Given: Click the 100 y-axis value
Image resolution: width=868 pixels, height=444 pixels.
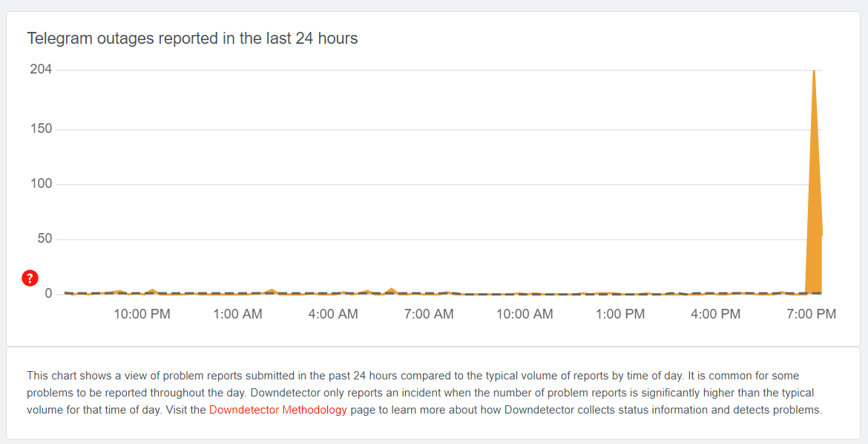Looking at the screenshot, I should pyautogui.click(x=41, y=184).
